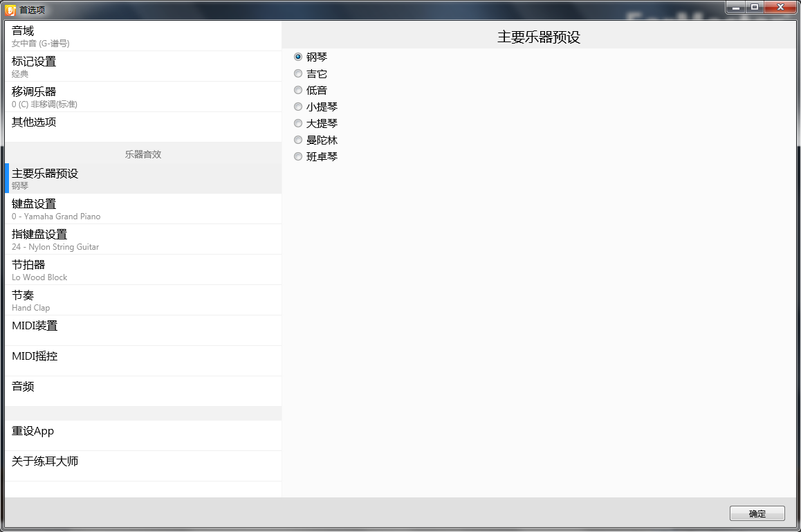Screen dimensions: 801x532
Task: Click the app icon in title bar
Action: coord(10,10)
